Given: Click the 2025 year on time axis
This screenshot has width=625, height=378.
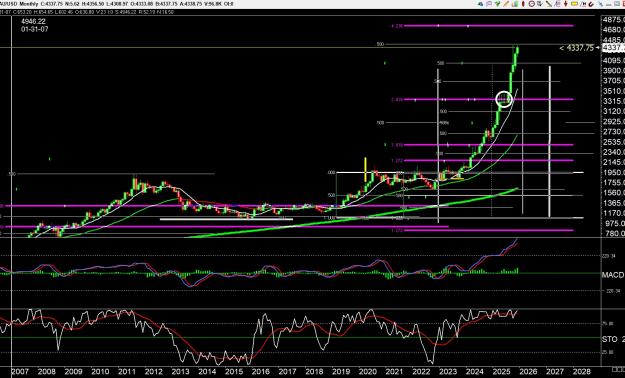Looking at the screenshot, I should click(501, 372).
